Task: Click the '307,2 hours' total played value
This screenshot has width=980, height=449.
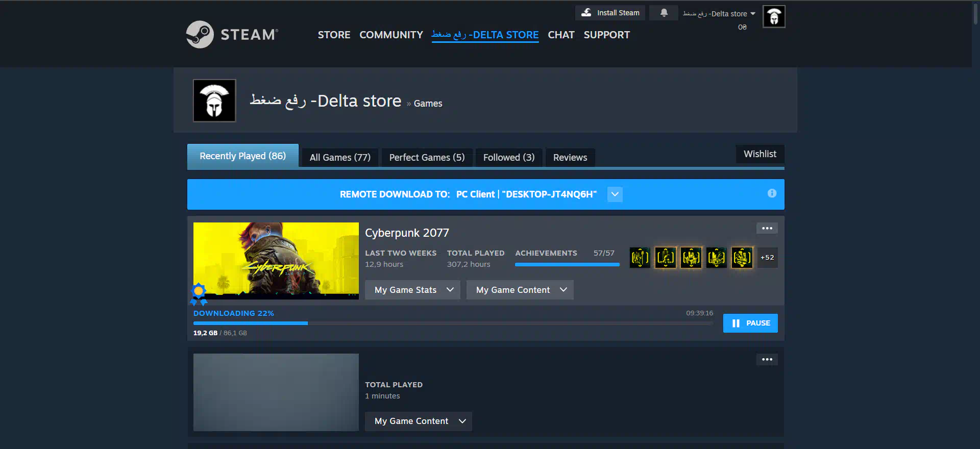Action: pyautogui.click(x=469, y=264)
